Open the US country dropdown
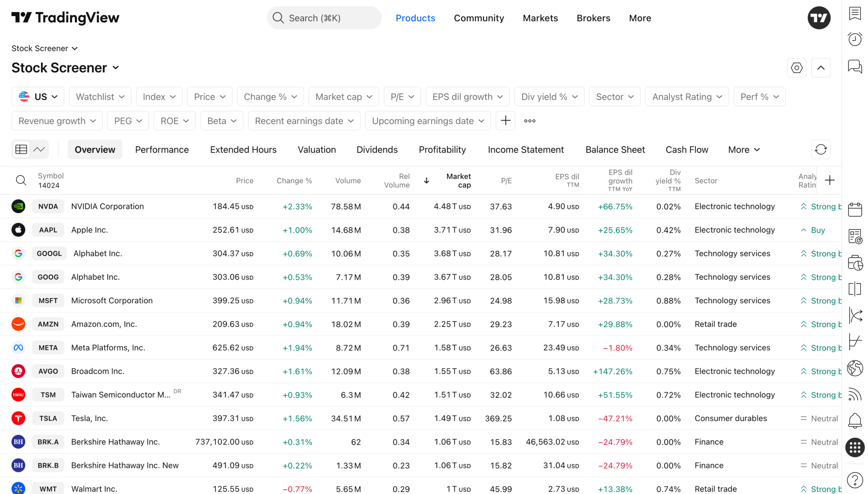The width and height of the screenshot is (868, 494). 38,97
